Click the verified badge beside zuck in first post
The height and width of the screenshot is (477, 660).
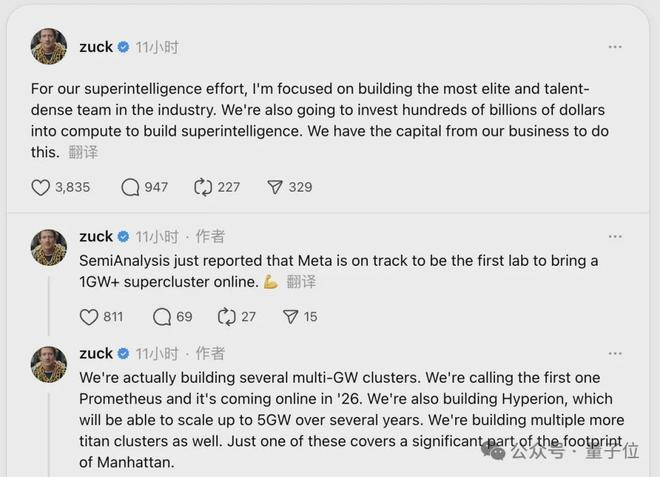pyautogui.click(x=123, y=47)
